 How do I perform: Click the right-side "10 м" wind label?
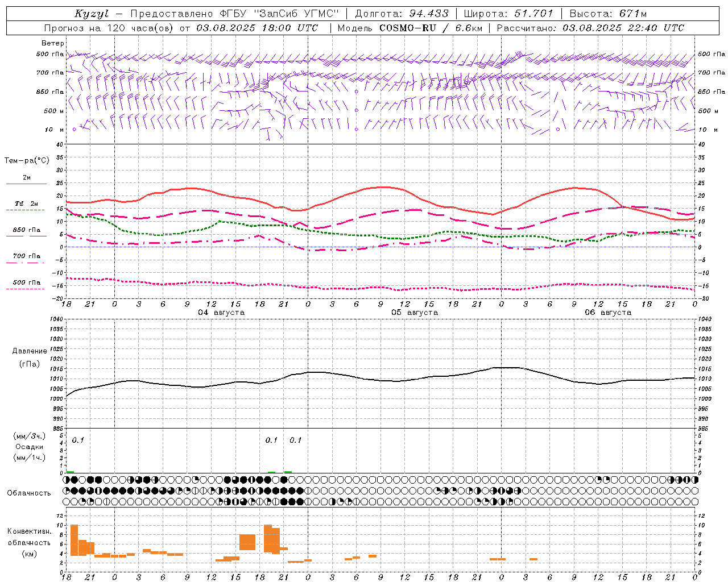(708, 130)
